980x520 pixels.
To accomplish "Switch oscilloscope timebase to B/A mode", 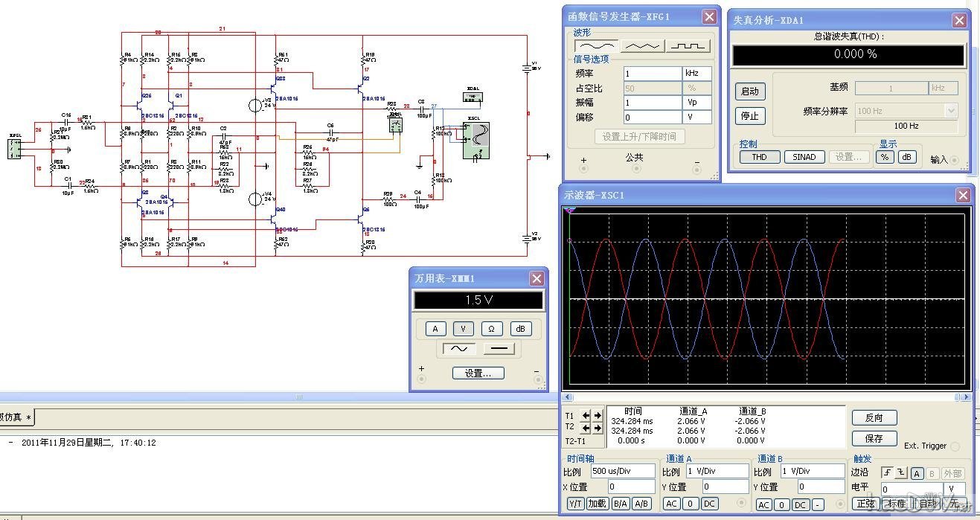I will coord(620,504).
